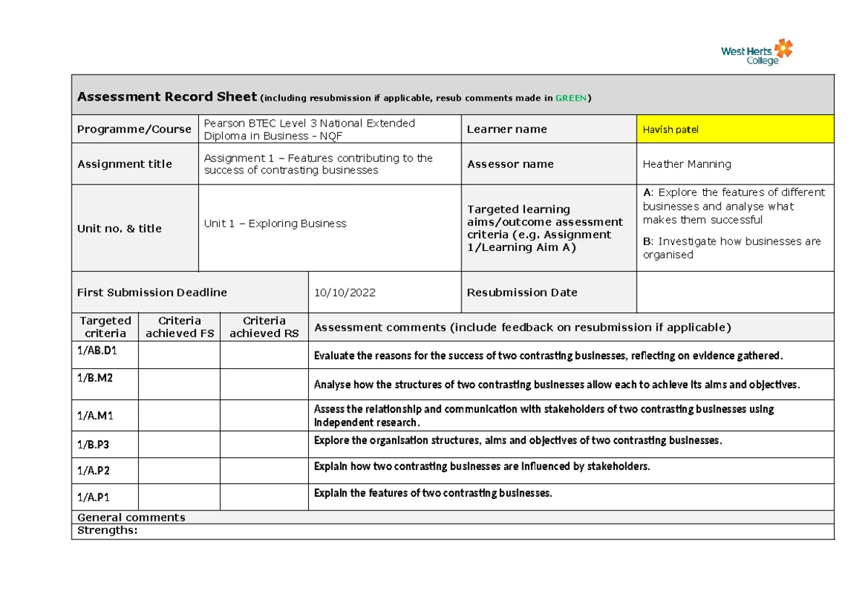Screen dimensions: 868x614
Task: Click 'Explore the organisation structures' text
Action: click(x=518, y=440)
